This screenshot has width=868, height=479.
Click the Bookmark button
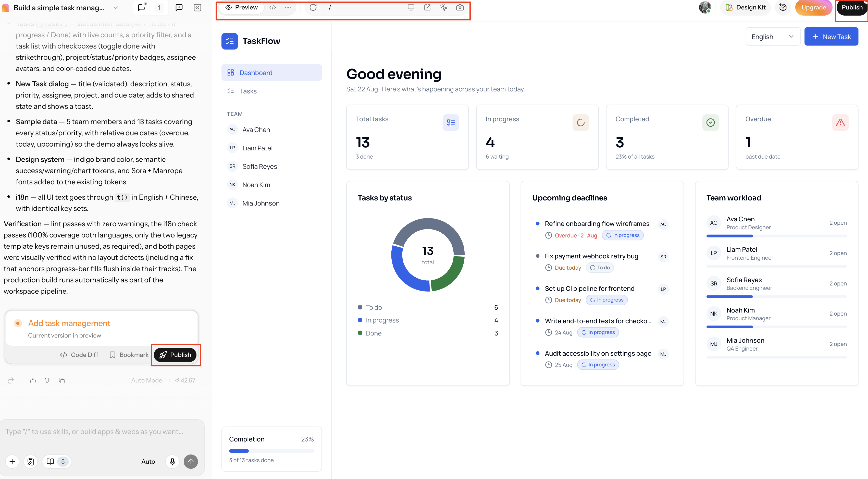(x=129, y=355)
